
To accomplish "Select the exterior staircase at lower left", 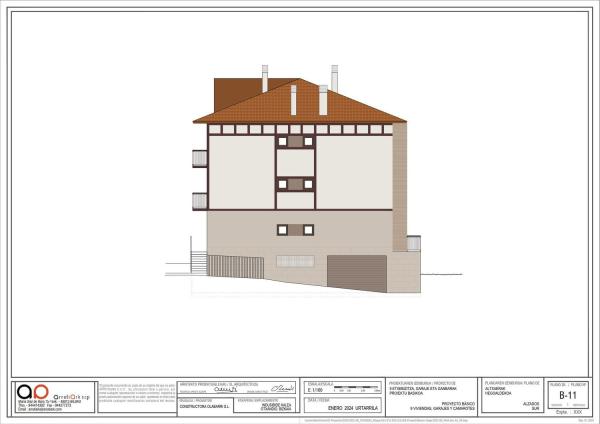I will tap(198, 260).
